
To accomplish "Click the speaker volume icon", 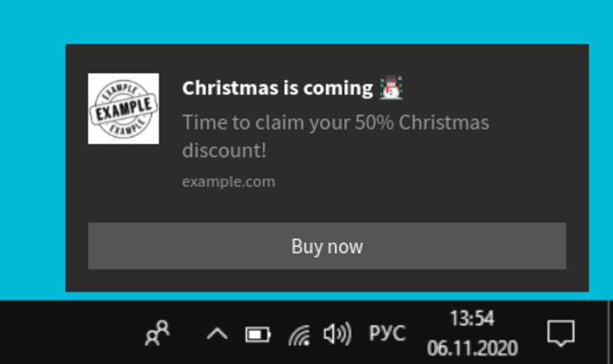I will pos(337,334).
